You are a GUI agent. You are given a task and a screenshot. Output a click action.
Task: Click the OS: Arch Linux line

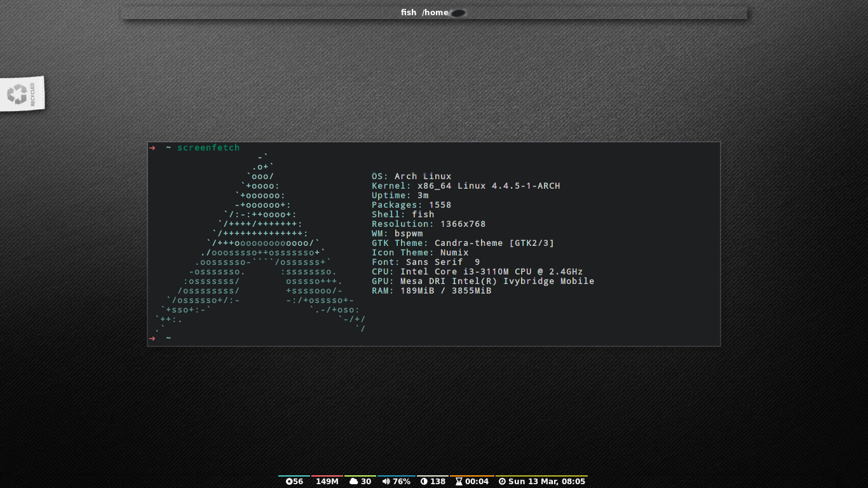pyautogui.click(x=412, y=176)
